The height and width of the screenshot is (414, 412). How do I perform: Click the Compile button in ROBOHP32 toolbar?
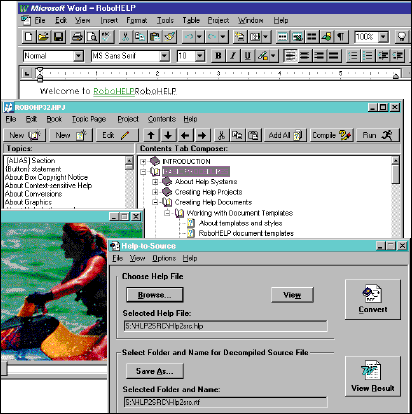coord(331,135)
